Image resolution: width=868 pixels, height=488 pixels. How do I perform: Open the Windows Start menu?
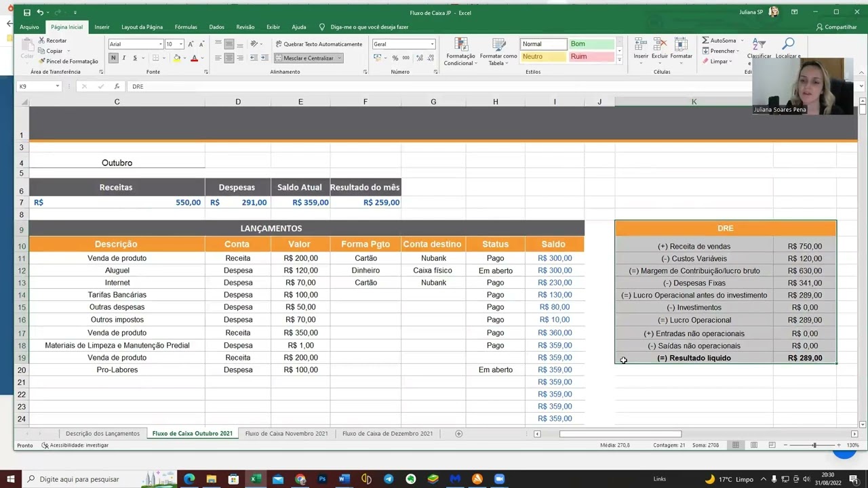(10, 479)
